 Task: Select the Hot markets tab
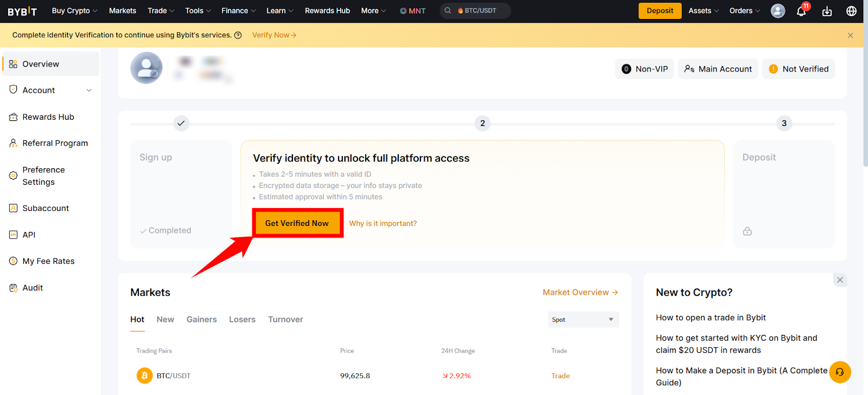pyautogui.click(x=137, y=320)
